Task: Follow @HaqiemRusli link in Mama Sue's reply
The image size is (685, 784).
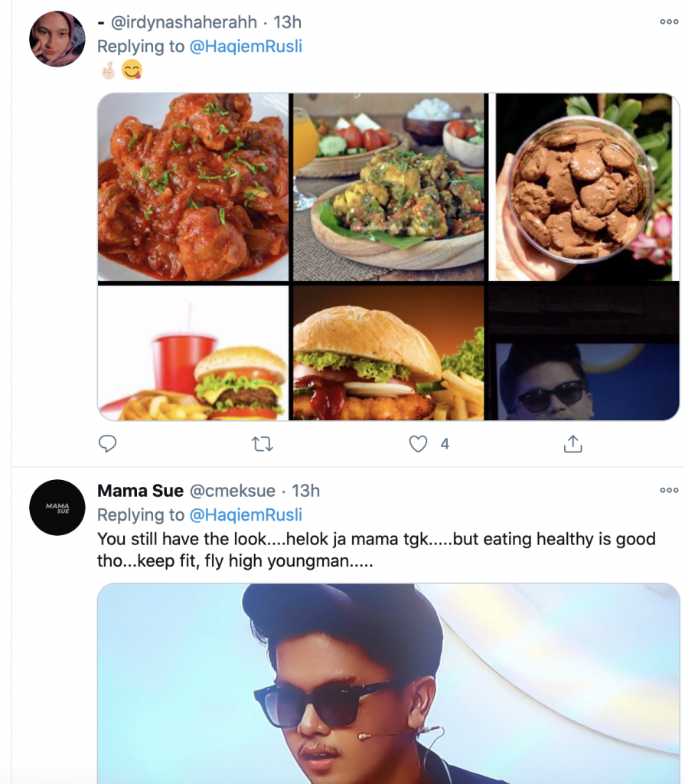Action: pos(246,514)
